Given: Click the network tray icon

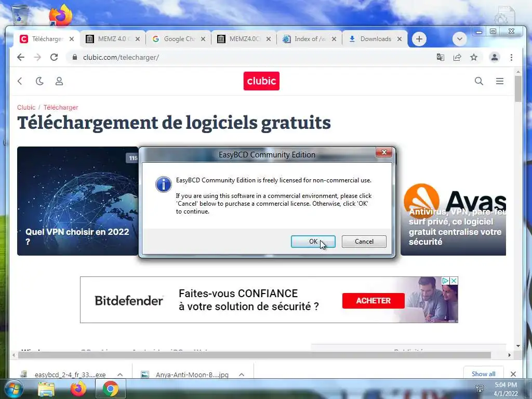Looking at the screenshot, I should tap(480, 389).
